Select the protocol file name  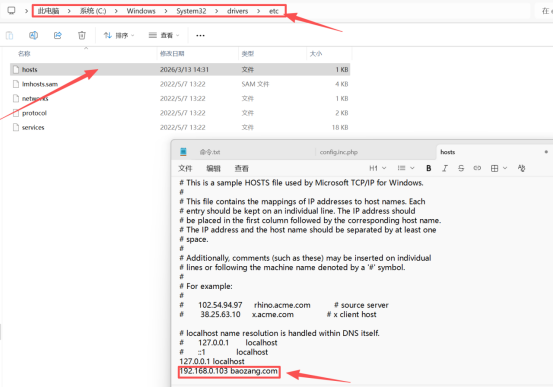[34, 113]
